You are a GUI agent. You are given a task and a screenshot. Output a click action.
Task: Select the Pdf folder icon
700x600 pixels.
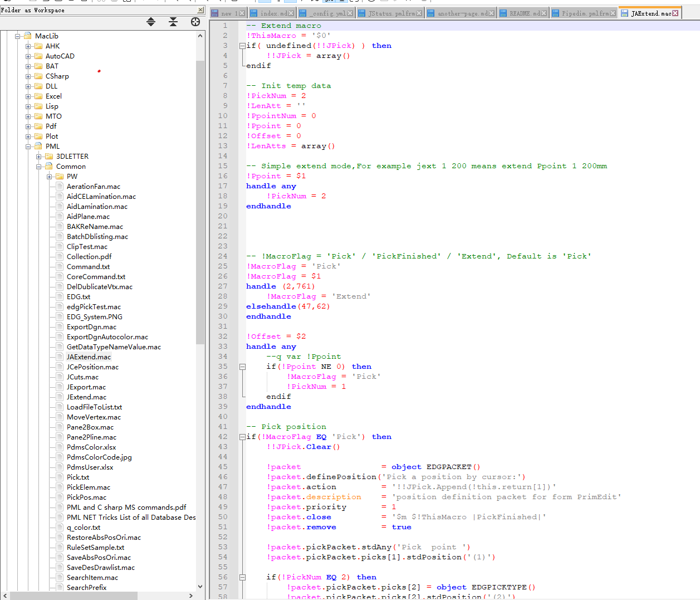coord(38,126)
